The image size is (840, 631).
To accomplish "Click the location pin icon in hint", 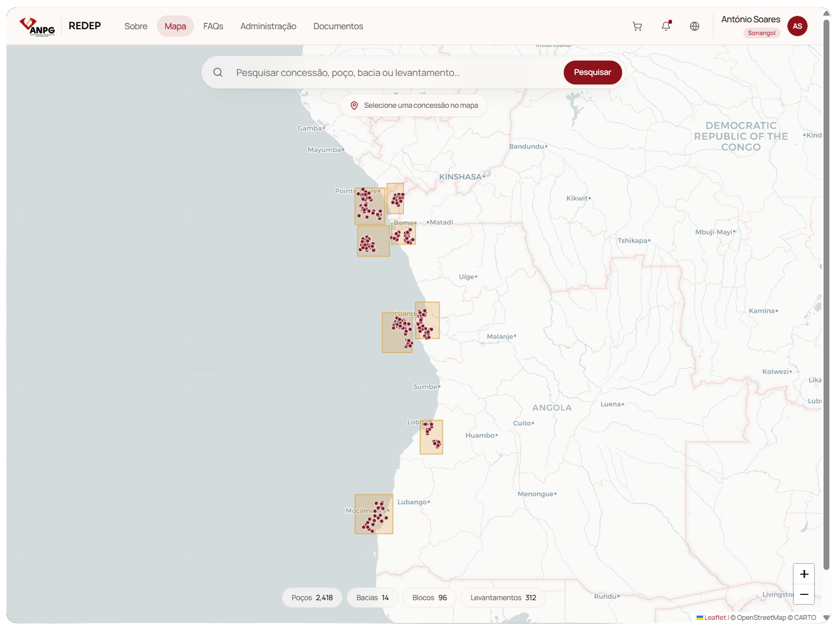I will tap(354, 105).
